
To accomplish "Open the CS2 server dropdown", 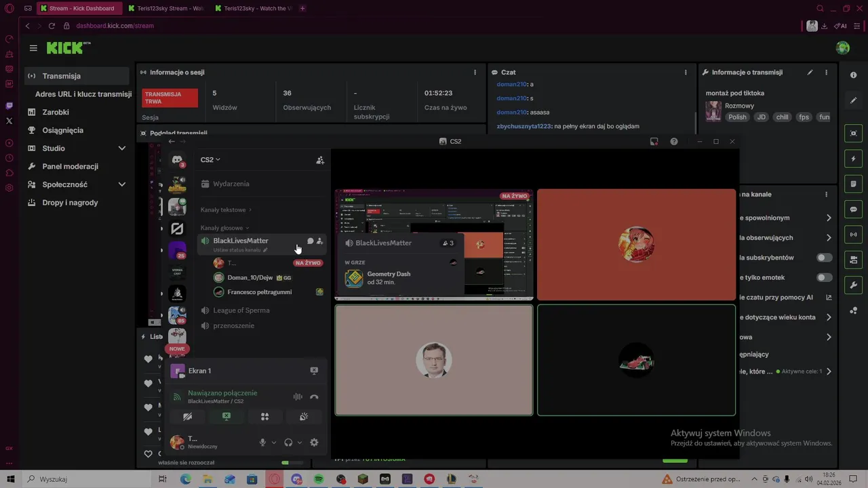I will 210,160.
